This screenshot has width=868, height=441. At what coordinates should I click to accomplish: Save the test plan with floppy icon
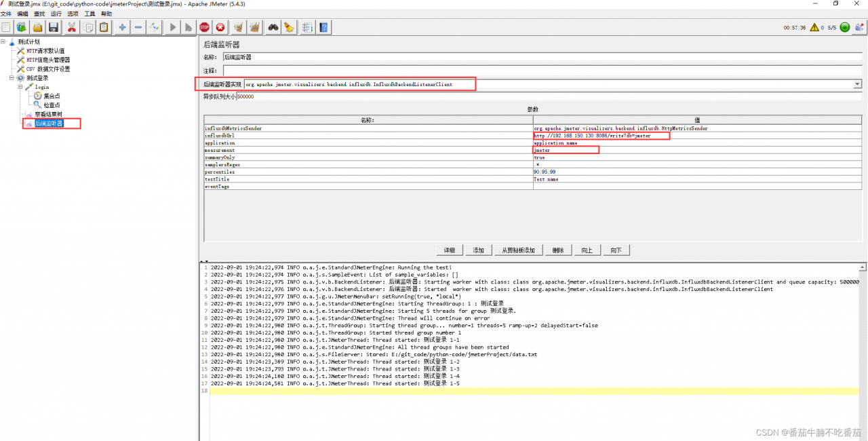[54, 27]
